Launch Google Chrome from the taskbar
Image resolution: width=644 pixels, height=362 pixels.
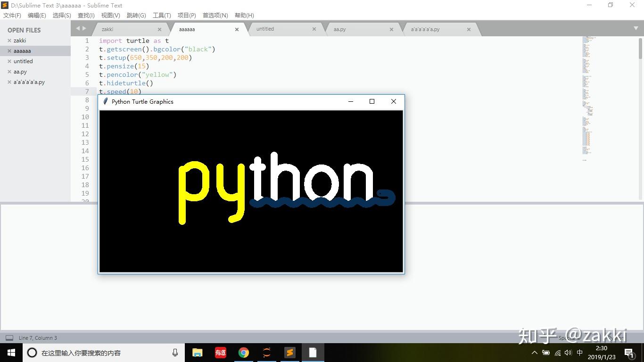tap(244, 352)
